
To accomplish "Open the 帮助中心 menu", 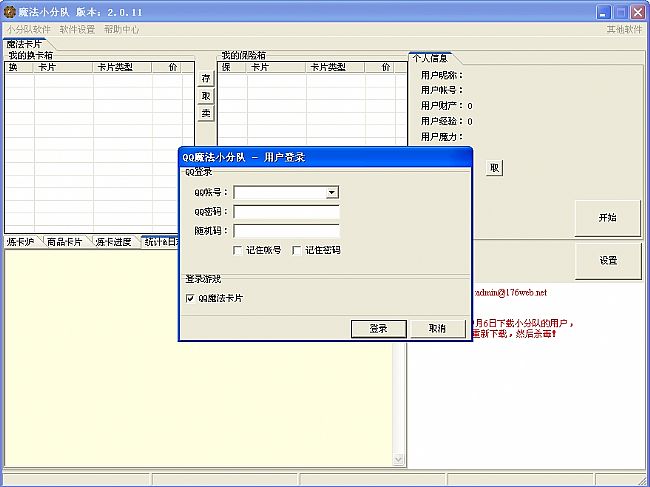I will (x=121, y=29).
